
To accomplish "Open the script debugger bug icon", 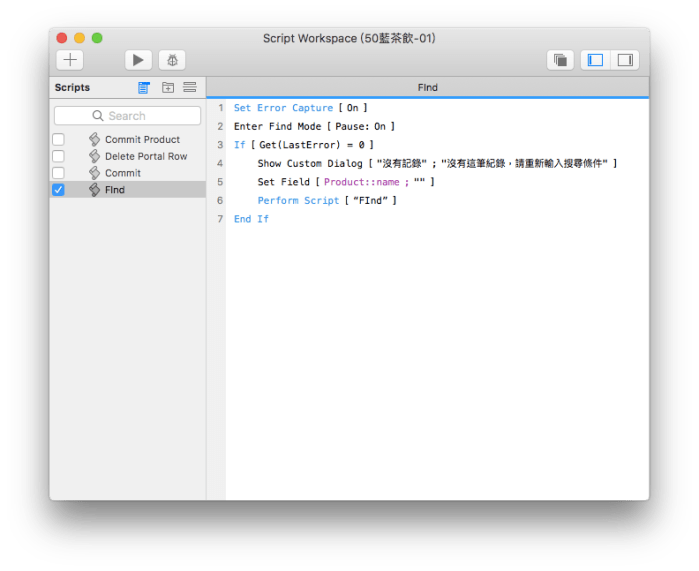I will (x=171, y=60).
